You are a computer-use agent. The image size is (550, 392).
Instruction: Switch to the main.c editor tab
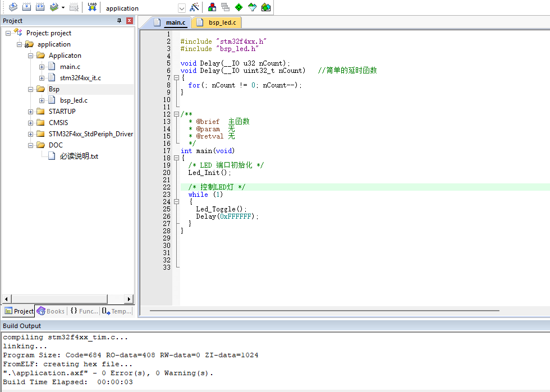tap(175, 22)
